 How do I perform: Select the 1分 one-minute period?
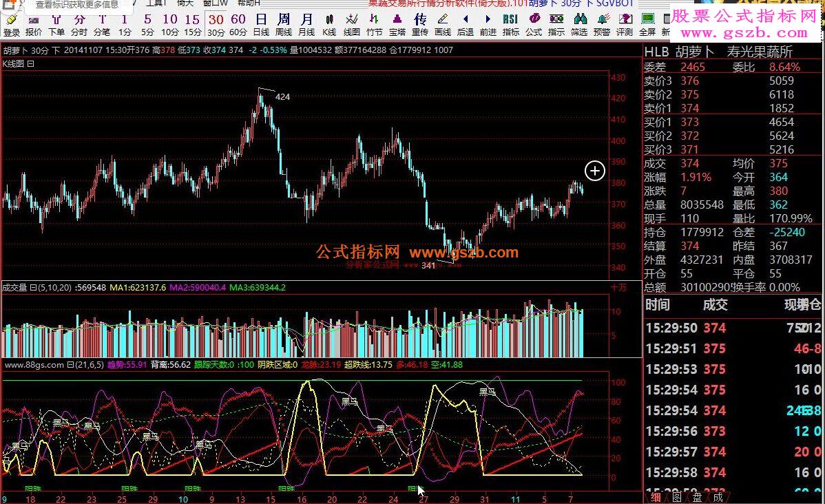pyautogui.click(x=125, y=25)
